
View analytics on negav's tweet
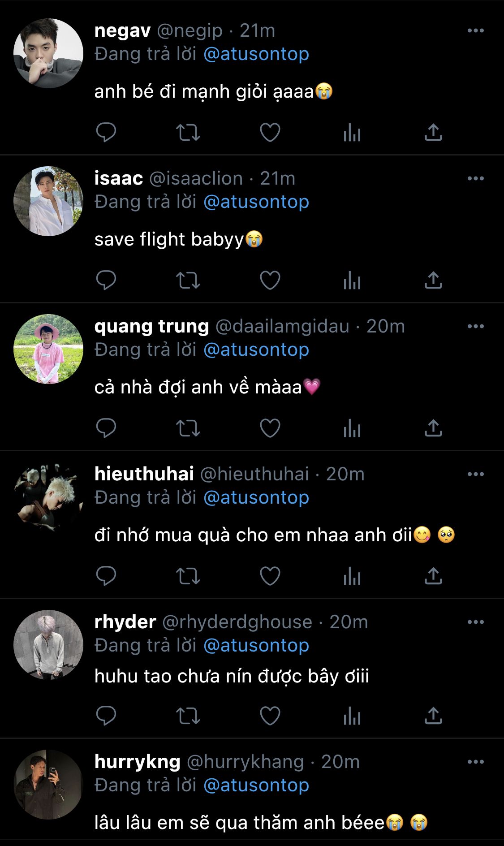(x=352, y=133)
